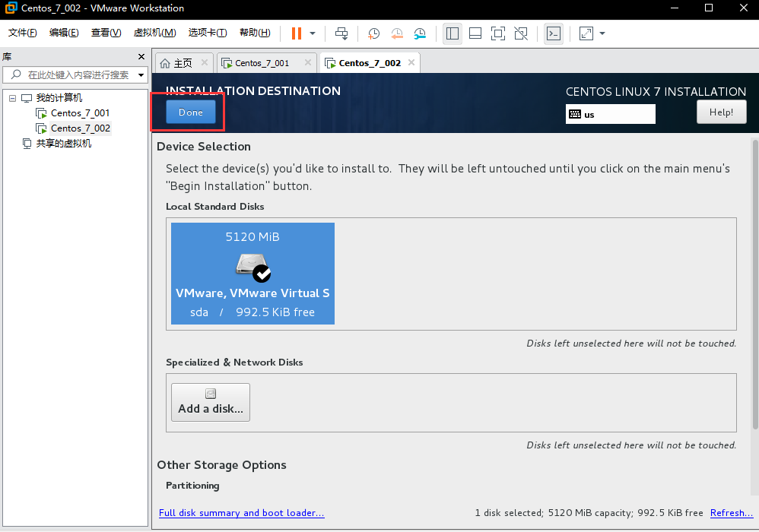Click the VMware Workstation title bar icon
This screenshot has width=759, height=532.
click(x=11, y=8)
